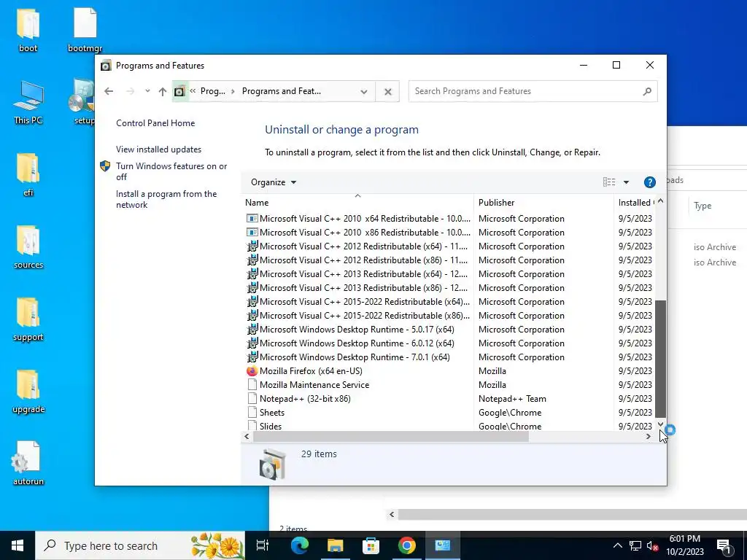Select Visual C++ 2012 Redistributable (x86) row
This screenshot has height=560, width=747.
(357, 260)
